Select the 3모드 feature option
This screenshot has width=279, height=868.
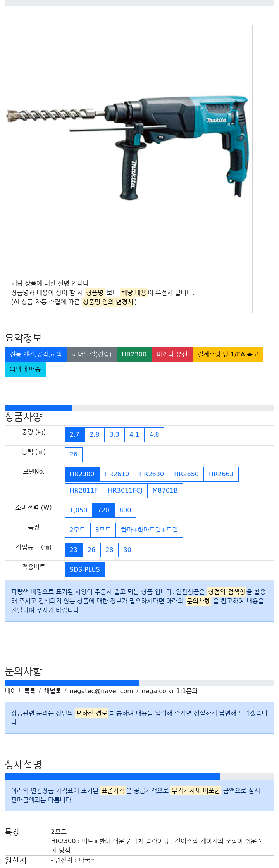[103, 530]
